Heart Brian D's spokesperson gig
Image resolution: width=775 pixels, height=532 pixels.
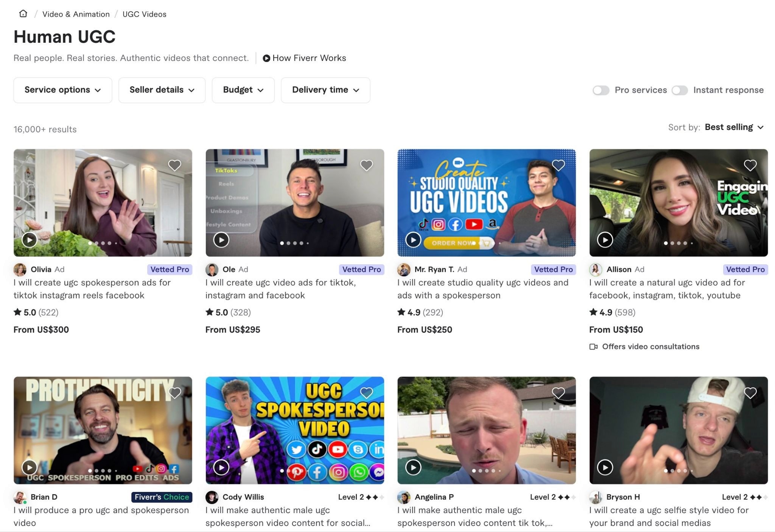(174, 393)
